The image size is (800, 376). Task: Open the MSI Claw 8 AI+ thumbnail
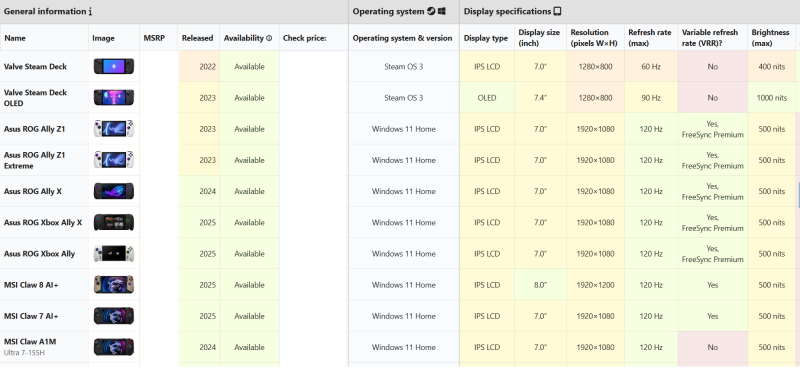pyautogui.click(x=114, y=285)
